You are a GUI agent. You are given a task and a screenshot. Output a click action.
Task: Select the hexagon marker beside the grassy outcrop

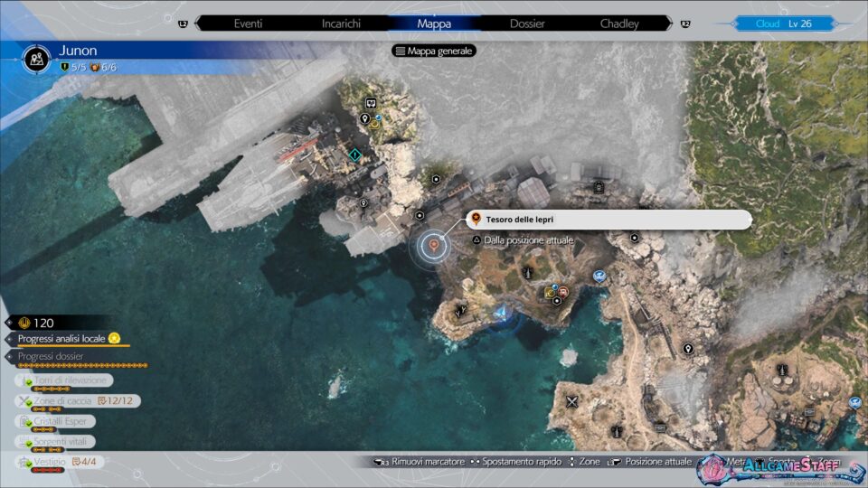pos(436,179)
